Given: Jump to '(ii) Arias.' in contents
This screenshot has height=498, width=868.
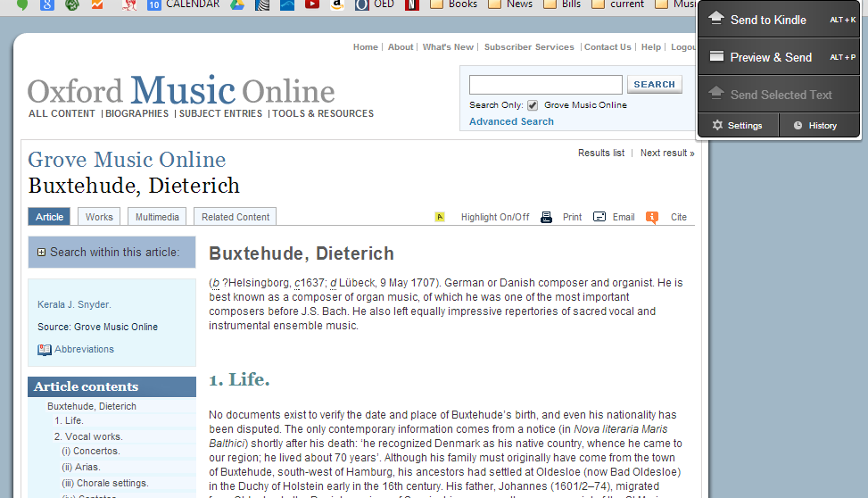Looking at the screenshot, I should (81, 467).
